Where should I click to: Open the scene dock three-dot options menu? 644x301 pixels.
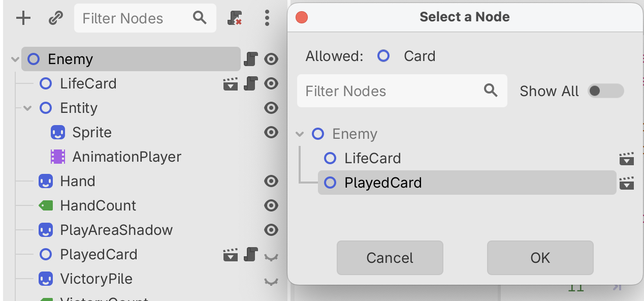tap(267, 18)
